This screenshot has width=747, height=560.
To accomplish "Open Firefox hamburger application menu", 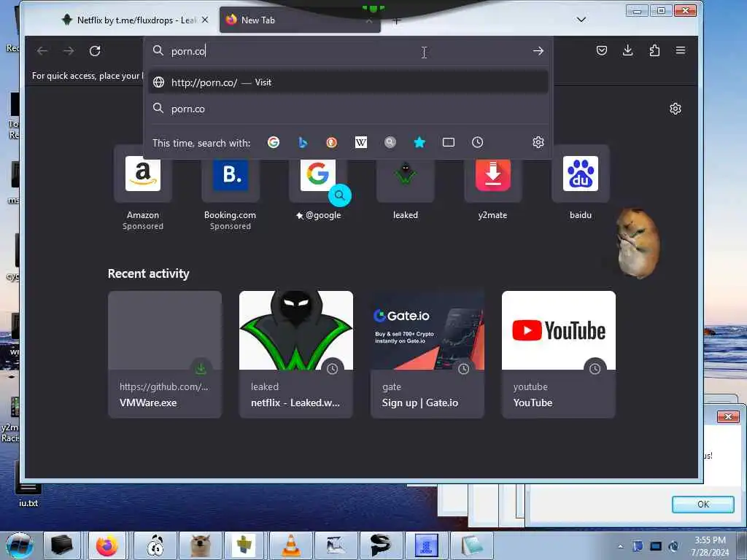I will [681, 50].
